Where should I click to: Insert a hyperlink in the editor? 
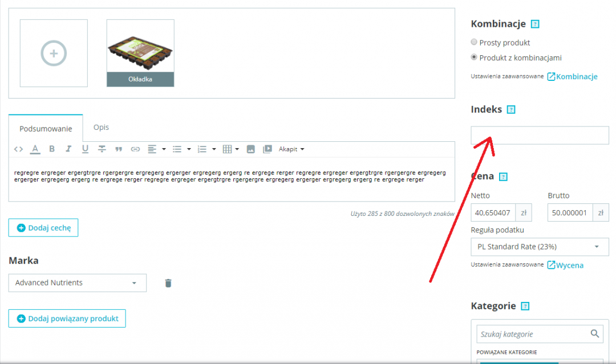coord(135,149)
